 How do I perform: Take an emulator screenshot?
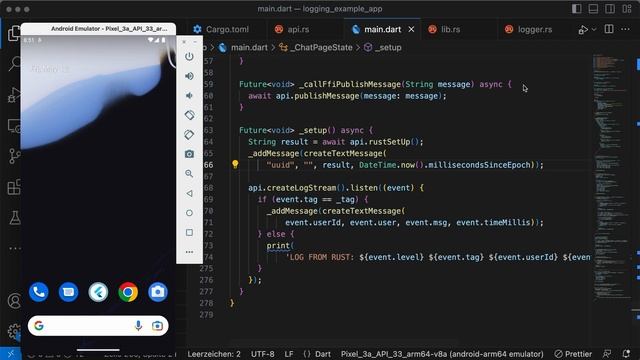pos(189,154)
